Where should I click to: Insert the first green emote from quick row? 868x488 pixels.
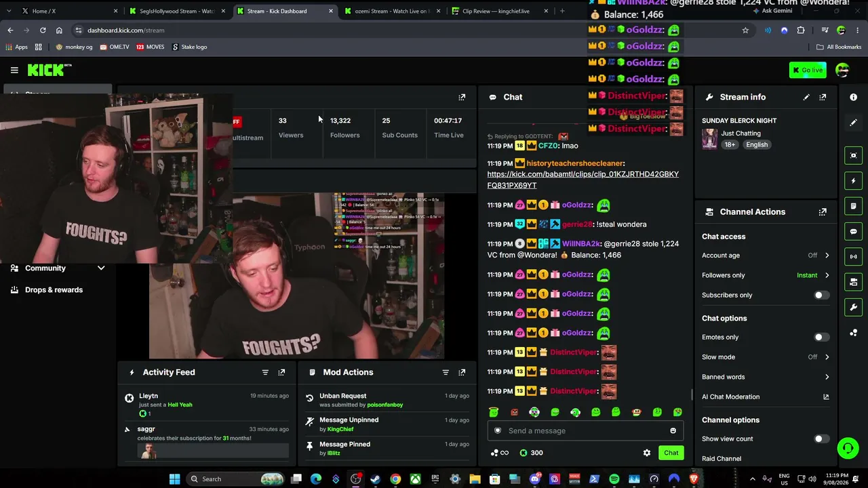point(494,412)
